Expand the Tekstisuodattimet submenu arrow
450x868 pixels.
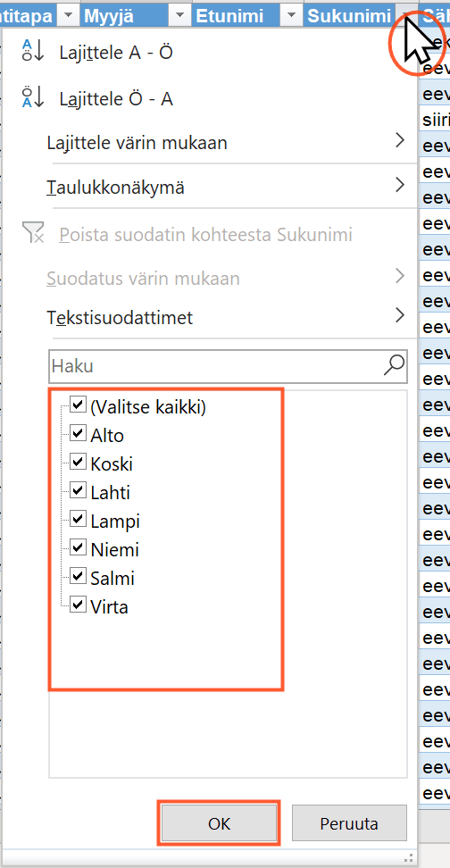(400, 315)
